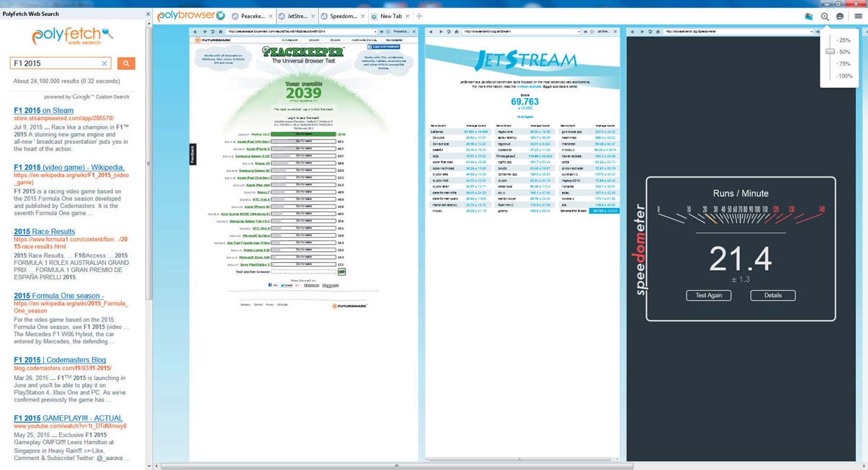
Task: Close the Speedom... tab
Action: [363, 16]
